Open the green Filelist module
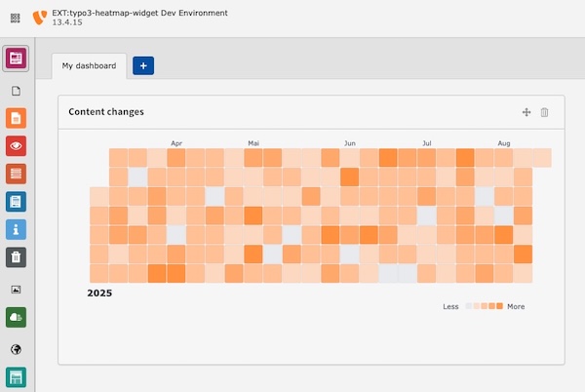The height and width of the screenshot is (392, 585). 16,317
